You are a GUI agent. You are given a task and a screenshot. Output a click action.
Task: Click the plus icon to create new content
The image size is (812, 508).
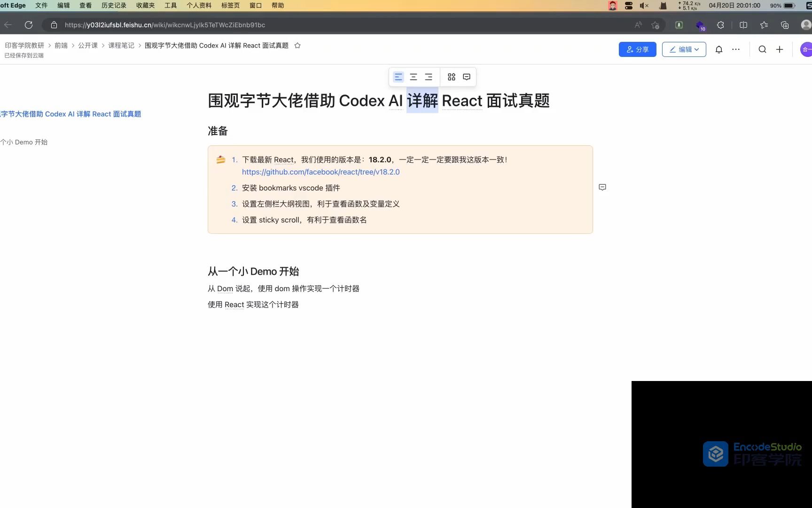[x=780, y=49]
